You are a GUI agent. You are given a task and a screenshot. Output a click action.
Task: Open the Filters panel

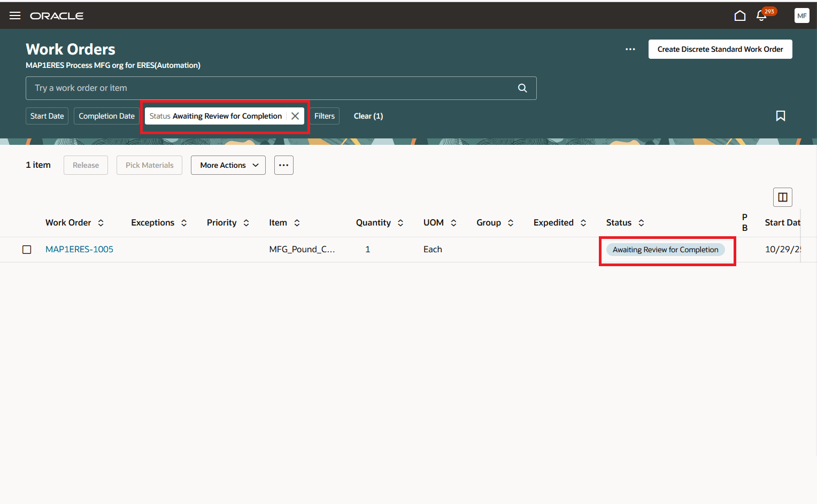click(325, 116)
